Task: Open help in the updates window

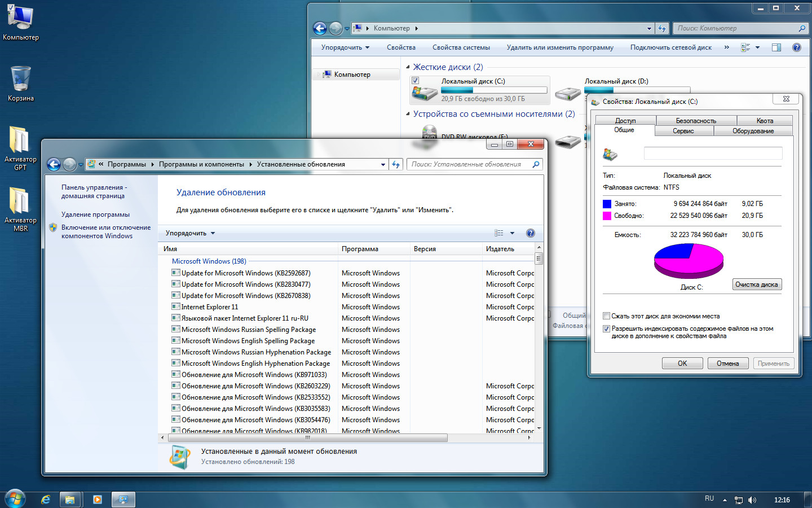Action: 530,233
